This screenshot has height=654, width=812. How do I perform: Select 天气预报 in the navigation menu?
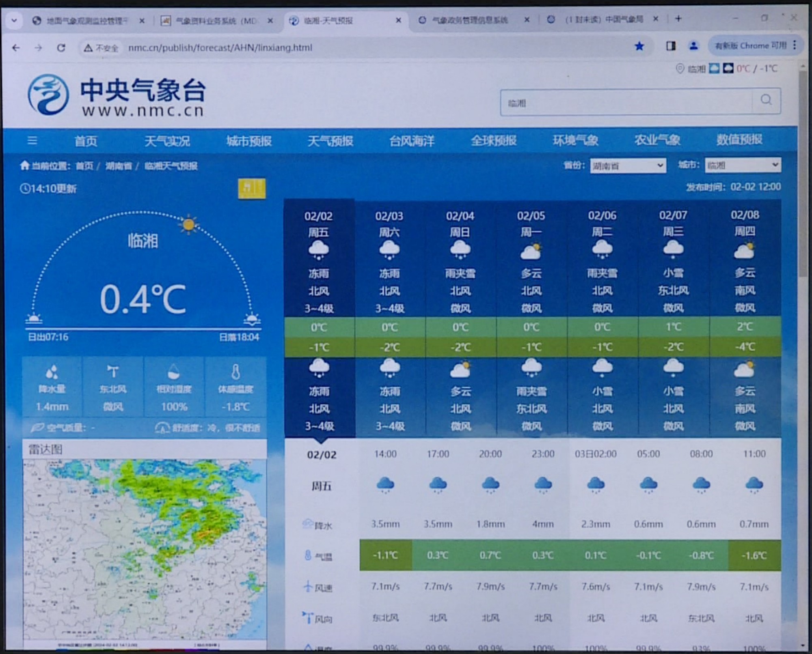[329, 140]
